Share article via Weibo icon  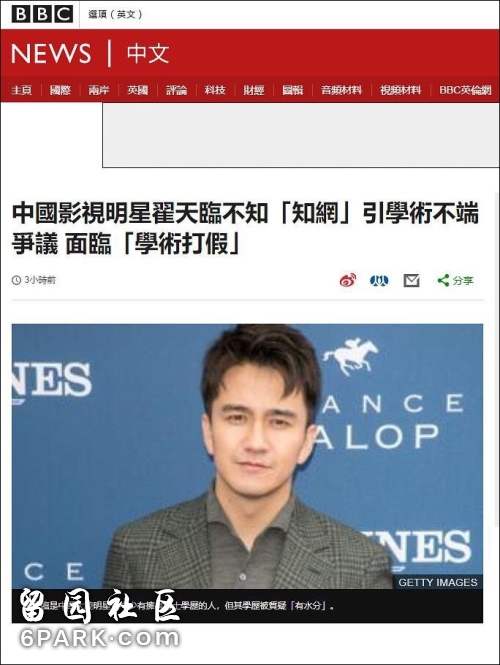[348, 280]
